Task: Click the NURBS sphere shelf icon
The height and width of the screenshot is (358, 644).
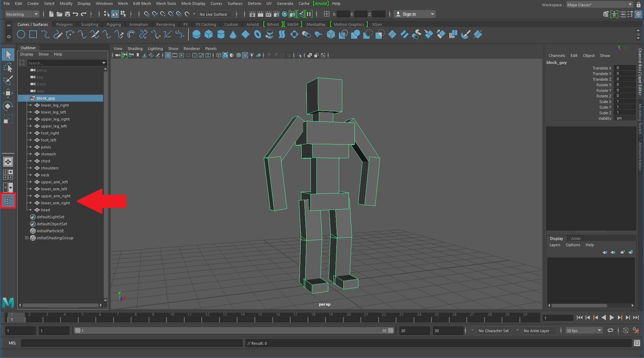Action: point(196,34)
